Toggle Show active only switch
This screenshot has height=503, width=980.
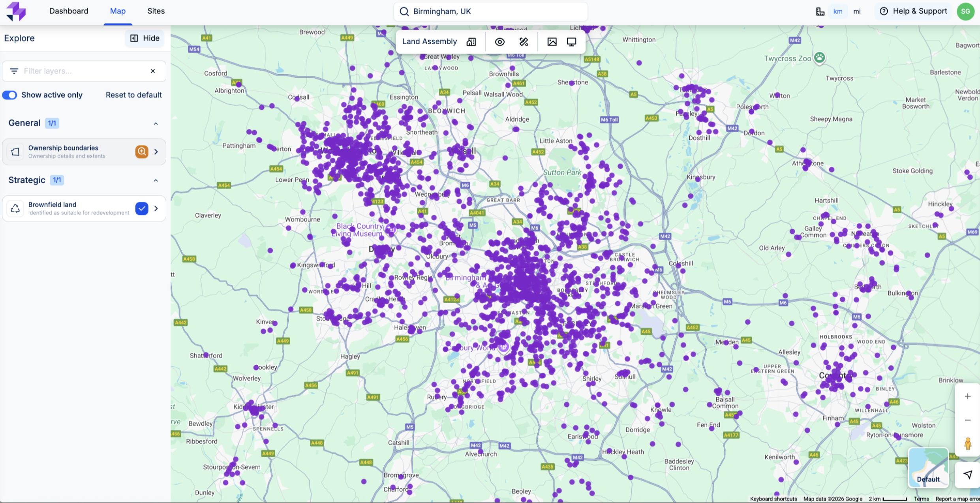pyautogui.click(x=10, y=95)
